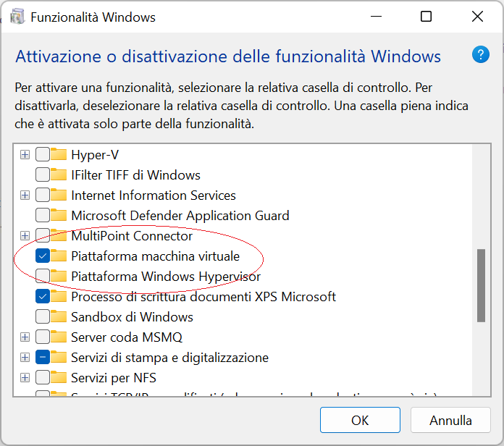Viewport: 504px width, 446px height.
Task: Select the Sandbox di Windows folder icon
Action: tap(59, 316)
